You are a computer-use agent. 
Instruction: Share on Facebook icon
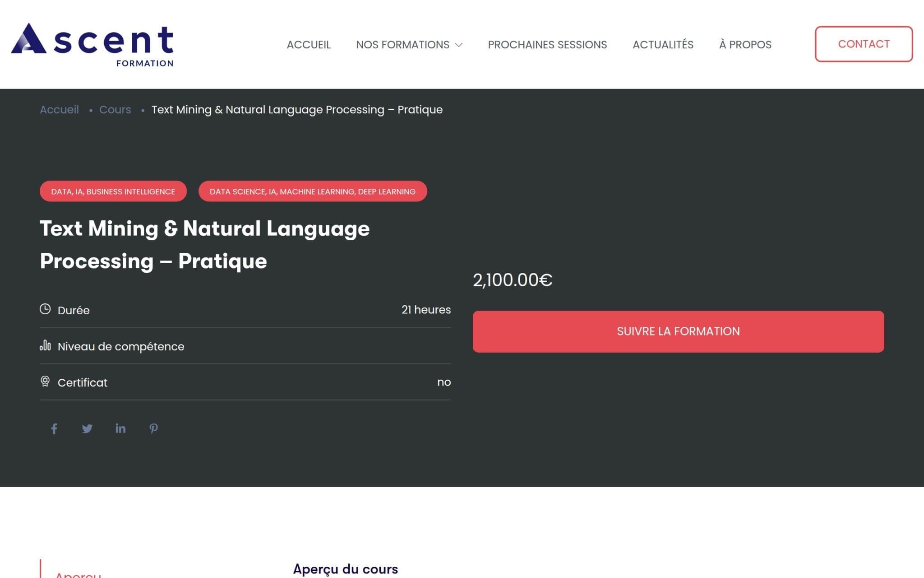54,429
